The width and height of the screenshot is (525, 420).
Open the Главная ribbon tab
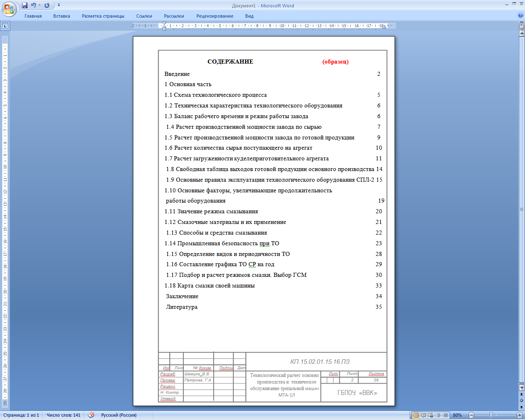click(33, 16)
